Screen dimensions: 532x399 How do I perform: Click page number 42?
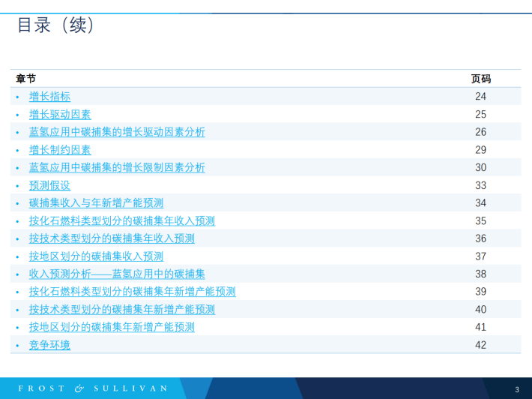pos(480,345)
